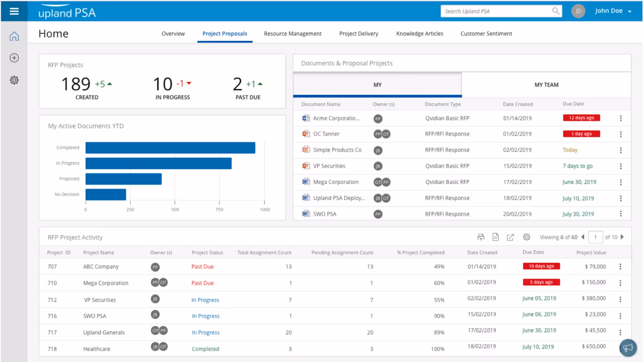Open row menu for VP Securities document
644x362 pixels.
pyautogui.click(x=621, y=166)
